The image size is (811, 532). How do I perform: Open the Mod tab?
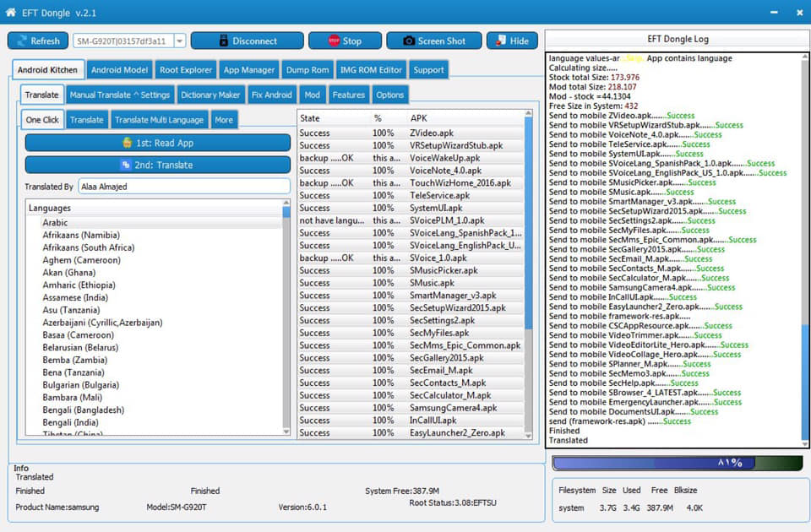point(312,95)
